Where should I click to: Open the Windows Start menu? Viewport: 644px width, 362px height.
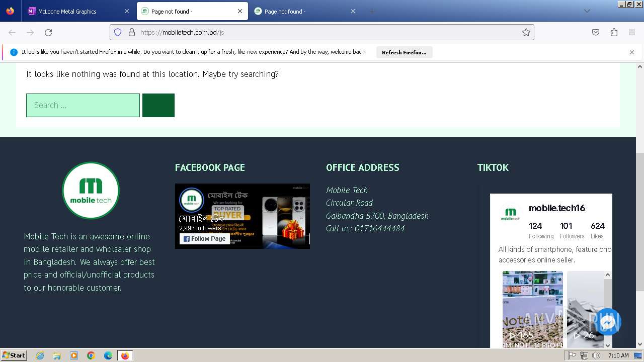pos(14,355)
